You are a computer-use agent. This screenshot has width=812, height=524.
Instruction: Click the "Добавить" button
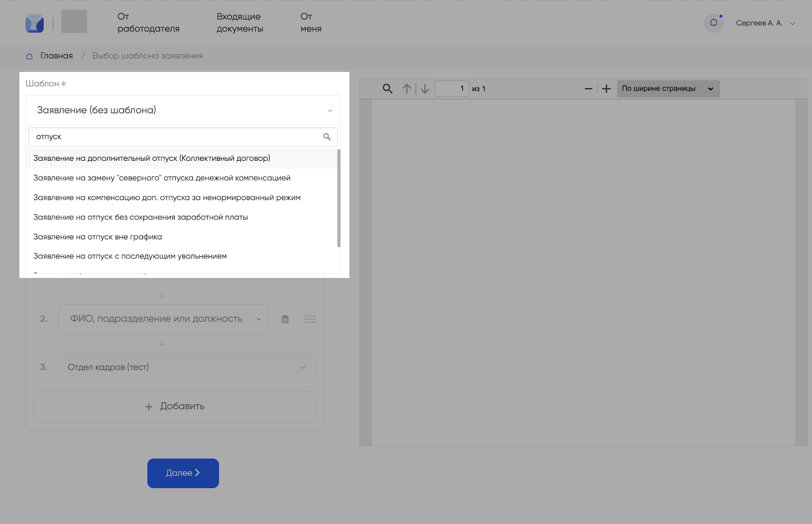tap(175, 407)
